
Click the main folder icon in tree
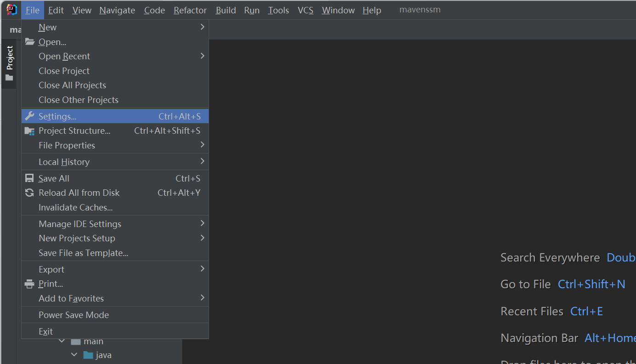point(76,341)
